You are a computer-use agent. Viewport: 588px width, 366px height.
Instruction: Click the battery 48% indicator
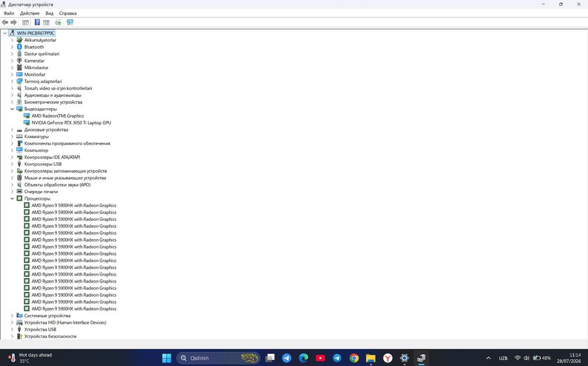click(542, 358)
